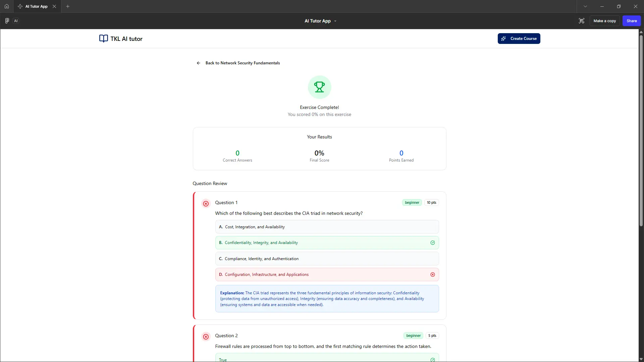Click the Share button
Viewport: 644px width, 362px height.
pos(632,21)
